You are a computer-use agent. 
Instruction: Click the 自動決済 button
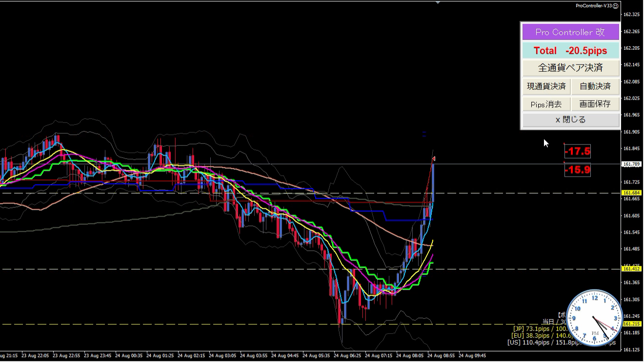[x=595, y=86]
